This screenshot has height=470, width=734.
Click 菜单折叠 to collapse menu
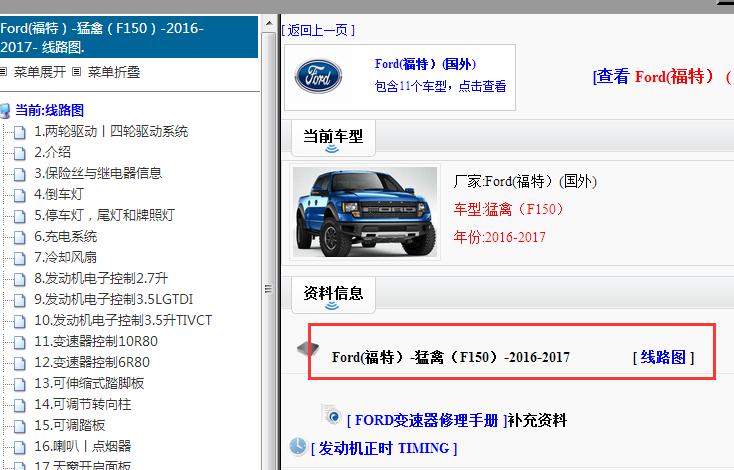pos(114,72)
